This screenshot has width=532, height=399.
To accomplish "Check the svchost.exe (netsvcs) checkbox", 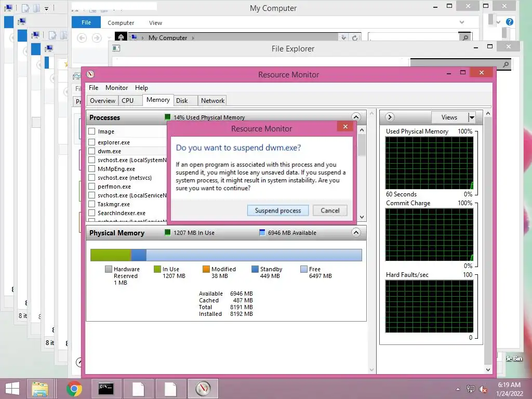I will [91, 177].
